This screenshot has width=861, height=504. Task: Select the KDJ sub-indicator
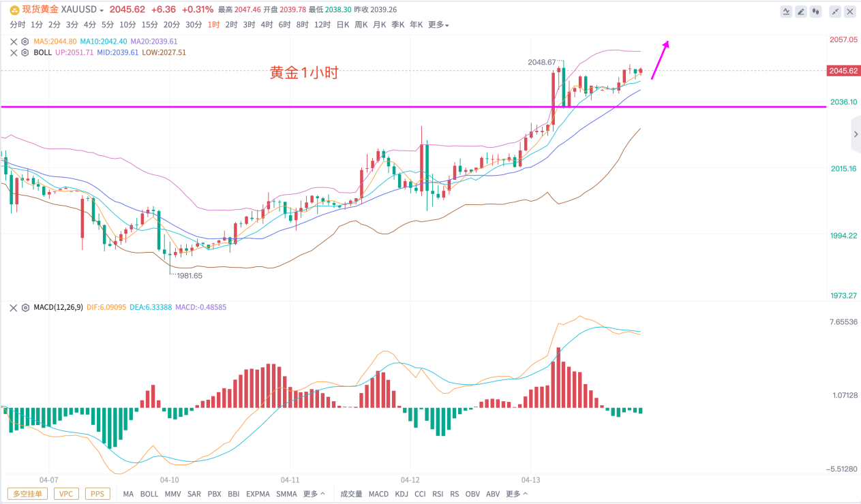(x=402, y=494)
